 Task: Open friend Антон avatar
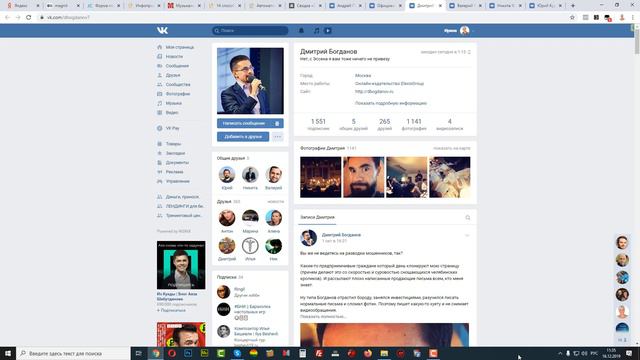pyautogui.click(x=227, y=218)
